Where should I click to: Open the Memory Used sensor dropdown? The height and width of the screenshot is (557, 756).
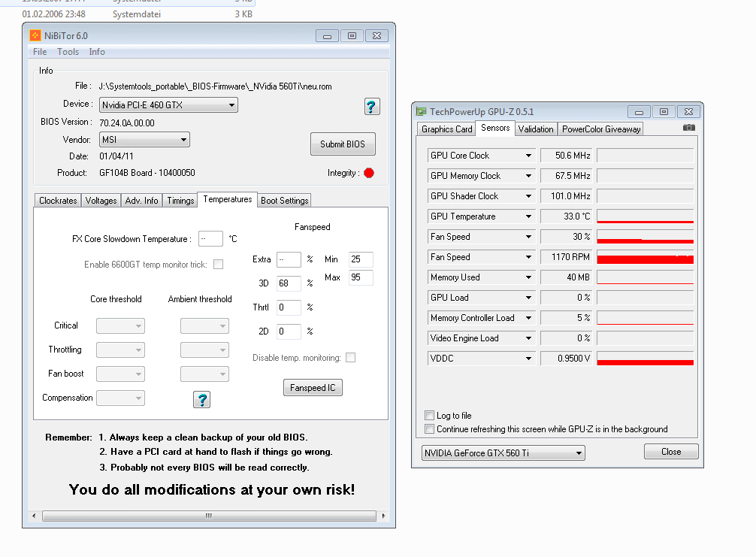[x=481, y=277]
